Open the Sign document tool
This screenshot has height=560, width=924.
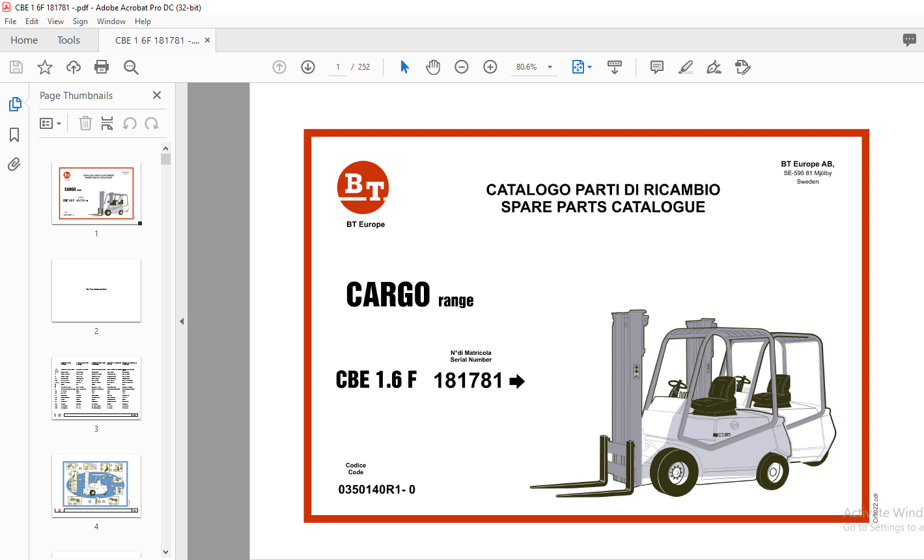pyautogui.click(x=714, y=67)
